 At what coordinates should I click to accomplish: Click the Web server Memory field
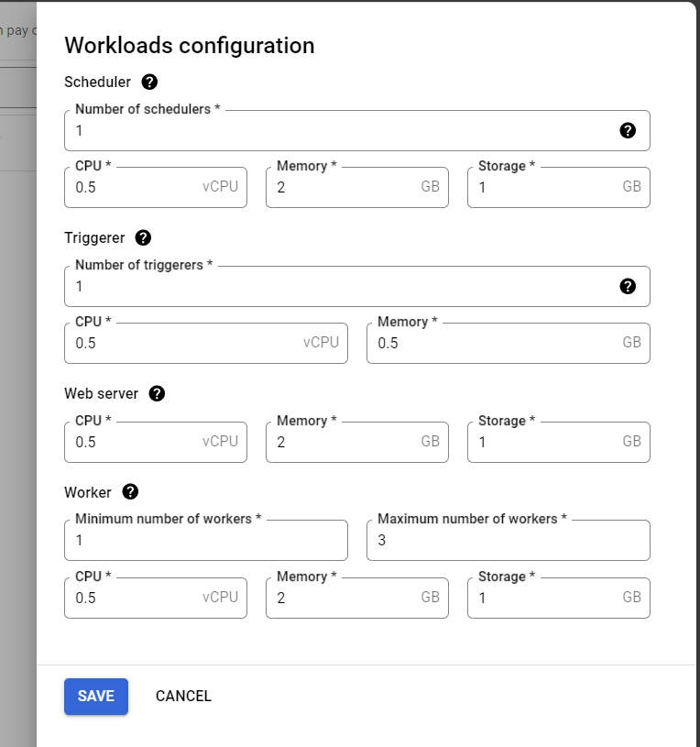tap(344, 443)
